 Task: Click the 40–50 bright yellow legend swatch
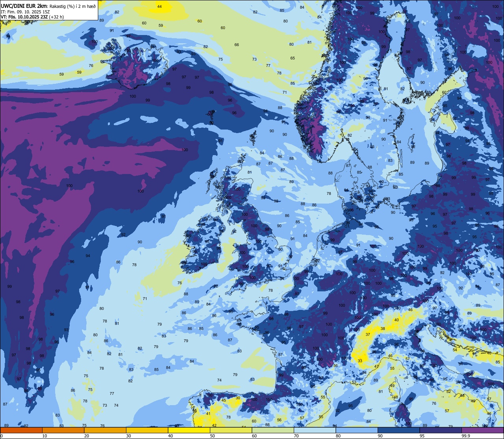click(189, 430)
